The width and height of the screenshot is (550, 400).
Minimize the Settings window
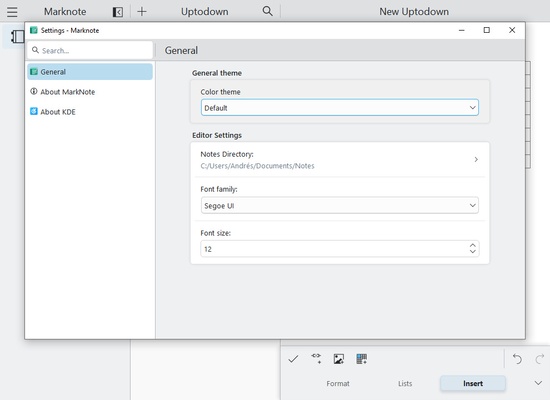(462, 31)
